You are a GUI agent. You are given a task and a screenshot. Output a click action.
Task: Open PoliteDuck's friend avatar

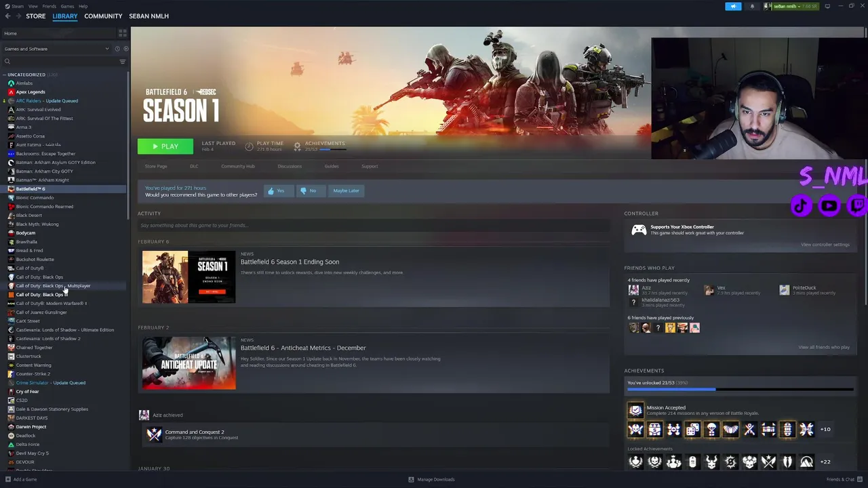(785, 290)
